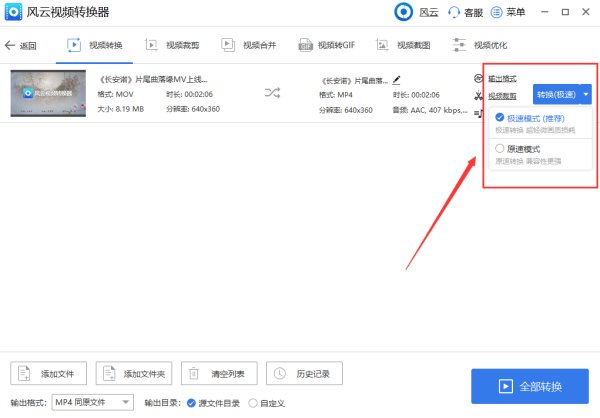Screen dimensions: 600x418
Task: Switch to the 视频转GIF tab
Action: (x=327, y=45)
